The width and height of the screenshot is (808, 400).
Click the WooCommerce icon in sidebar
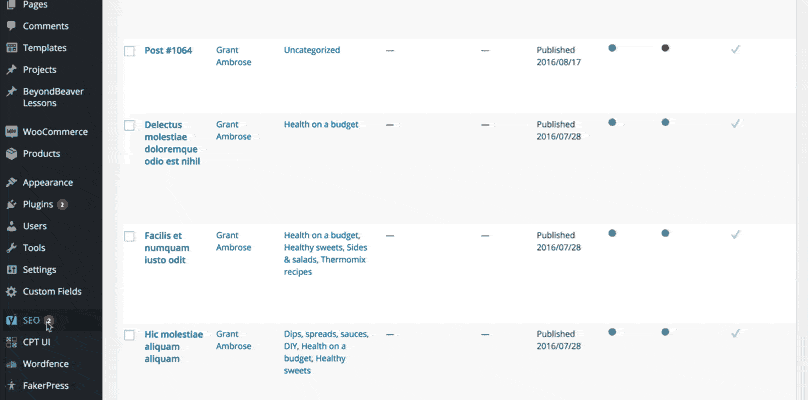(11, 131)
